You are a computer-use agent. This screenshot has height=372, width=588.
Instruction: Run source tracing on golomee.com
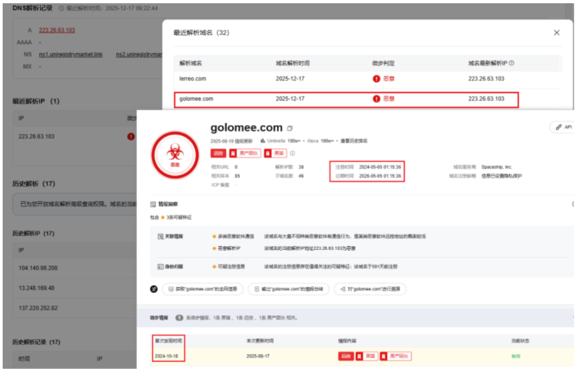(x=370, y=289)
